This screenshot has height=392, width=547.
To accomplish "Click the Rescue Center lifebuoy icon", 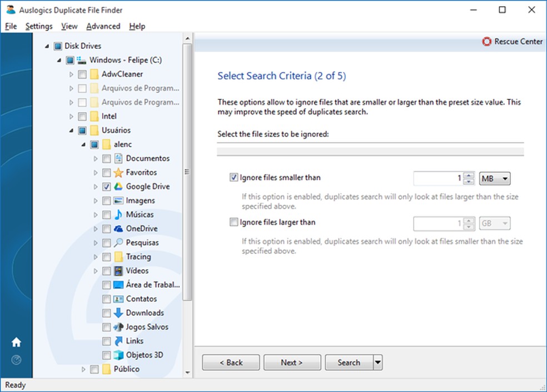I will pyautogui.click(x=486, y=42).
